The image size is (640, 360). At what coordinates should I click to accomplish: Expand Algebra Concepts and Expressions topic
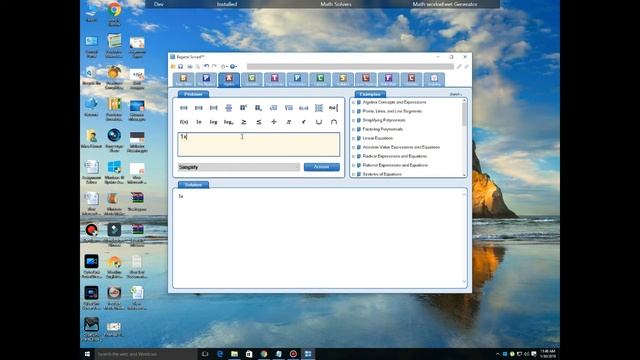[x=353, y=102]
